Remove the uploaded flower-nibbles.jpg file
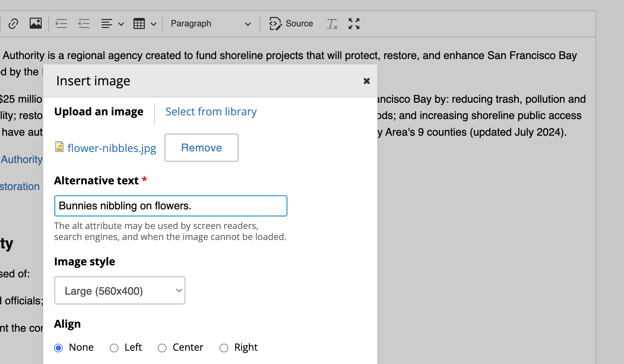This screenshot has width=624, height=364. 201,148
